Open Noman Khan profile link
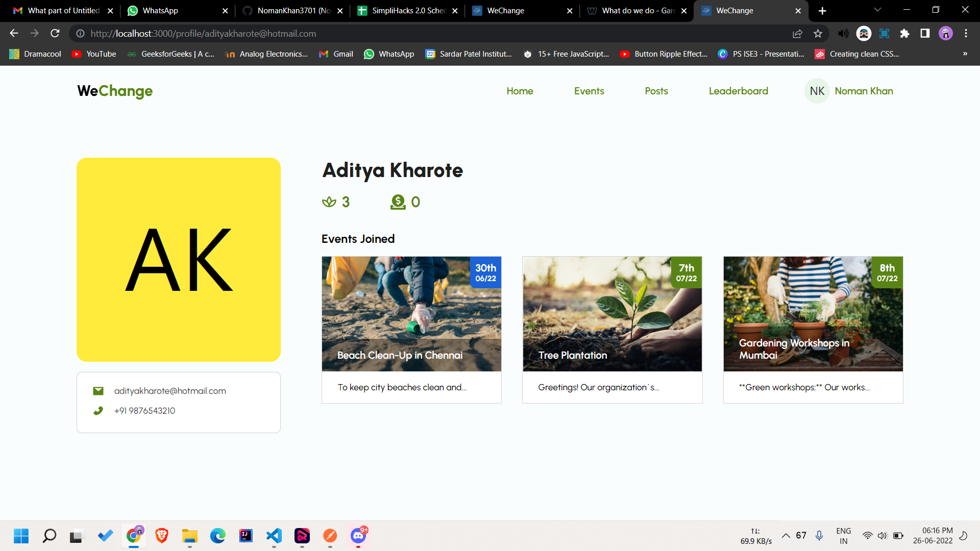 coord(864,91)
